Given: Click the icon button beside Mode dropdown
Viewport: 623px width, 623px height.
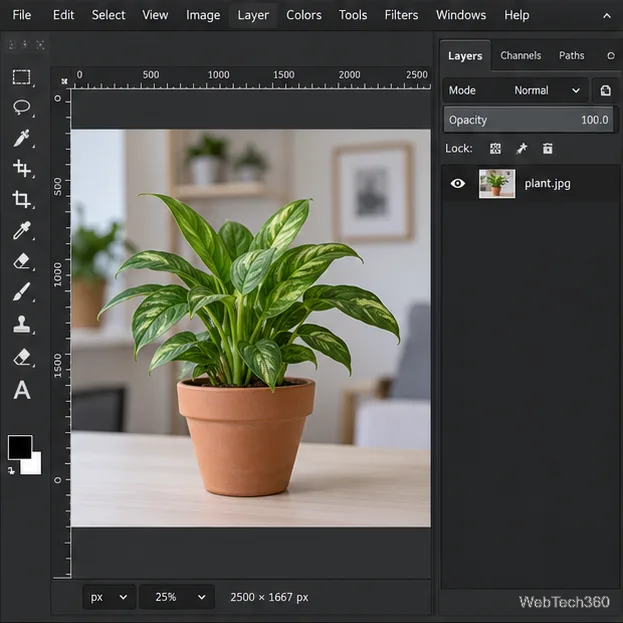Looking at the screenshot, I should (605, 91).
